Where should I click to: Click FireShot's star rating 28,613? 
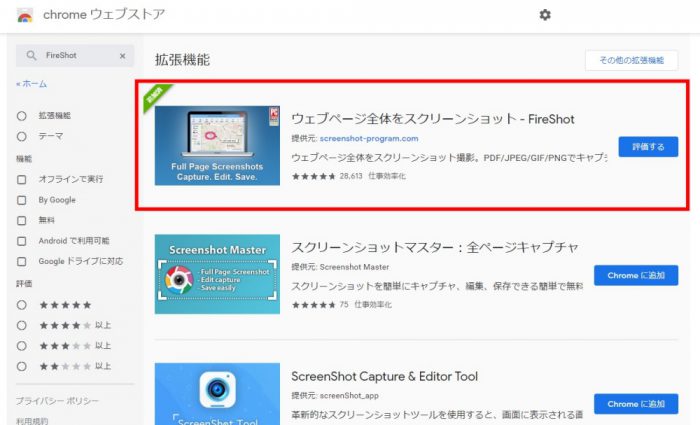pos(327,176)
